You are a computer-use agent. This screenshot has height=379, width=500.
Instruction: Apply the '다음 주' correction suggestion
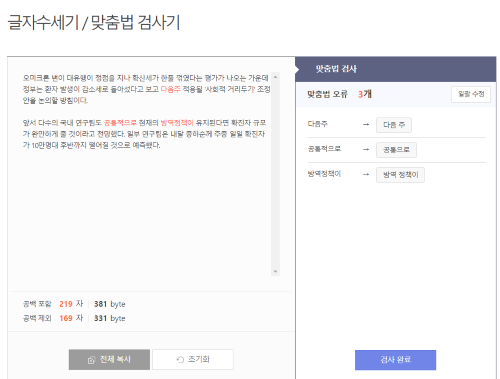(x=394, y=125)
